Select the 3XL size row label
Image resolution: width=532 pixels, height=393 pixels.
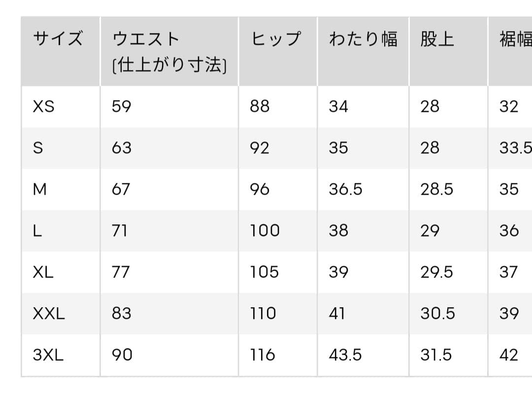pyautogui.click(x=48, y=355)
